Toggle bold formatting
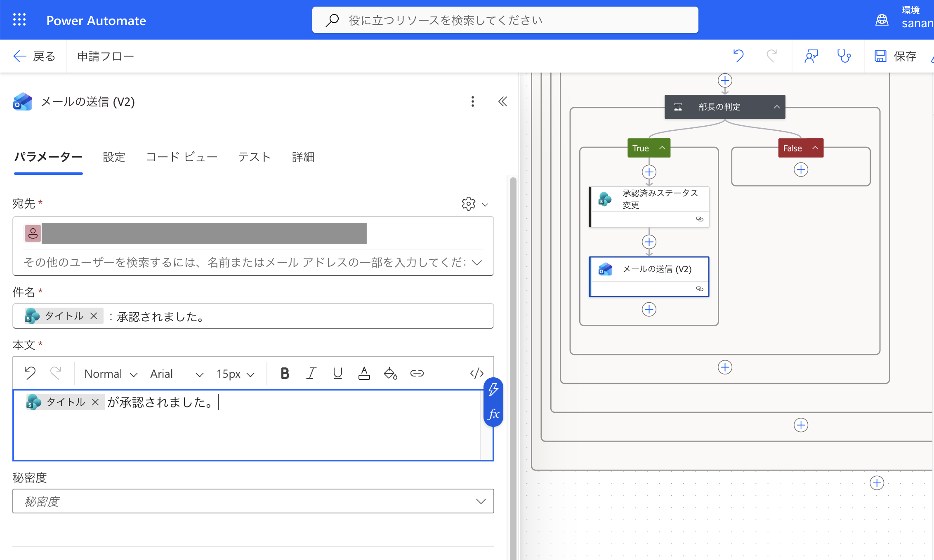The image size is (934, 560). (285, 373)
